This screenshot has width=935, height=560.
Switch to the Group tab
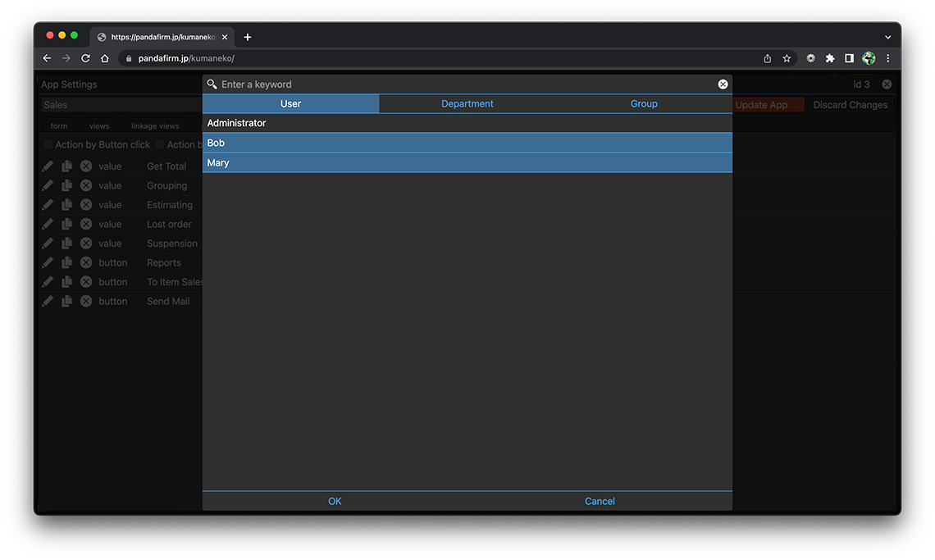(x=644, y=104)
